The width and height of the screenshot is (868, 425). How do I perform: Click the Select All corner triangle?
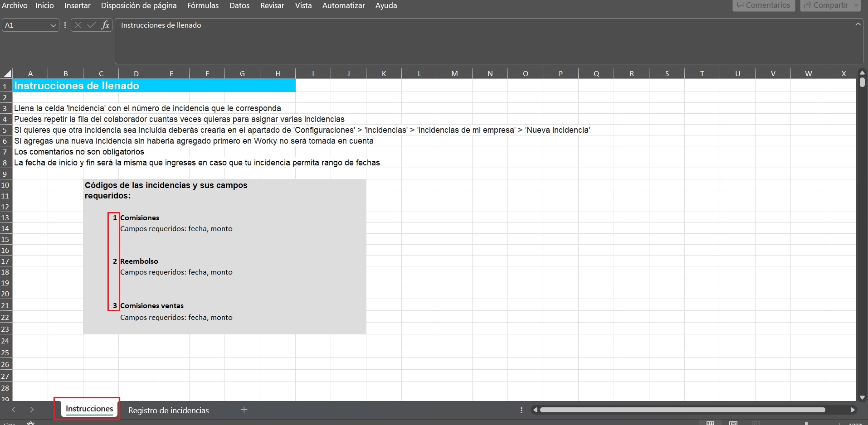7,73
